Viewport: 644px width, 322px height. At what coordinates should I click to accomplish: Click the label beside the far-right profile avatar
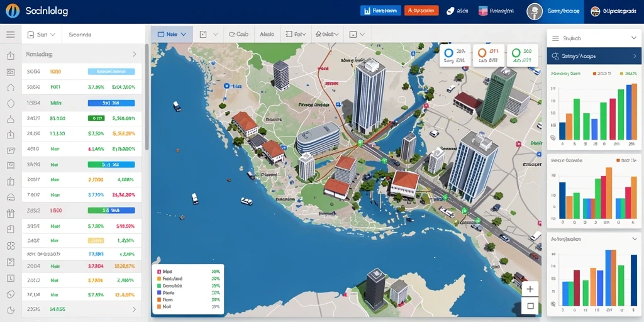click(x=619, y=11)
